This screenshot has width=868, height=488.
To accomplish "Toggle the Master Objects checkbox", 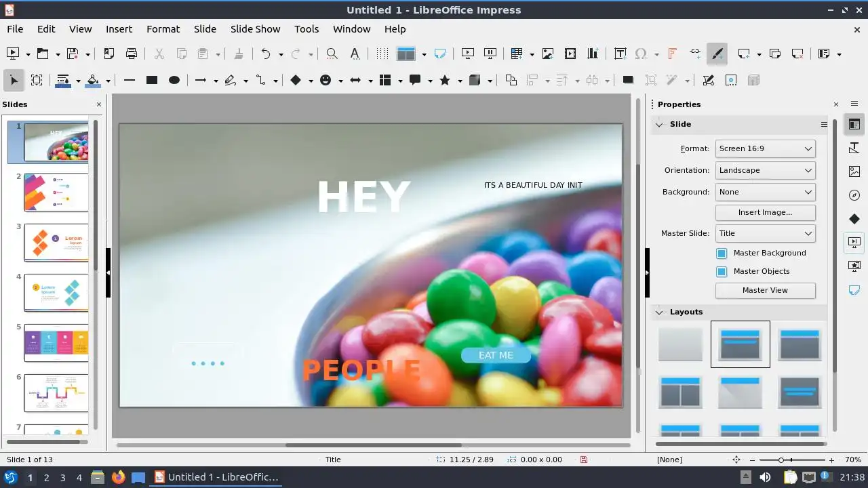I will click(722, 271).
